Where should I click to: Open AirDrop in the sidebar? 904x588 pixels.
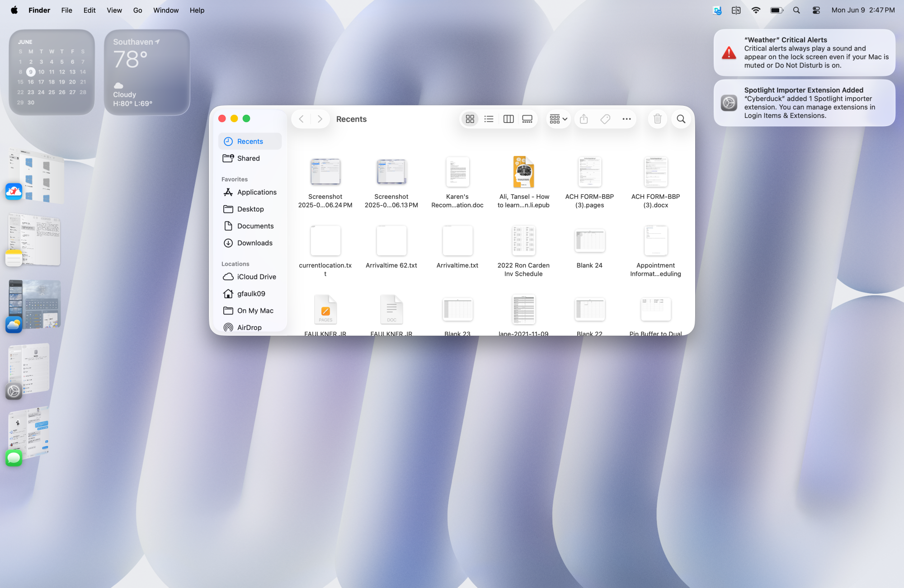point(249,327)
